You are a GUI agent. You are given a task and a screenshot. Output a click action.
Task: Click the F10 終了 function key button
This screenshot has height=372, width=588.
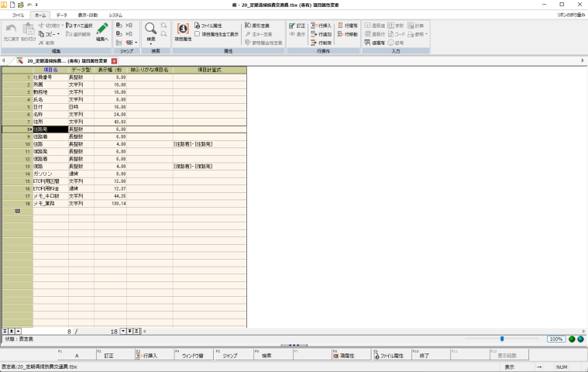[431, 354]
